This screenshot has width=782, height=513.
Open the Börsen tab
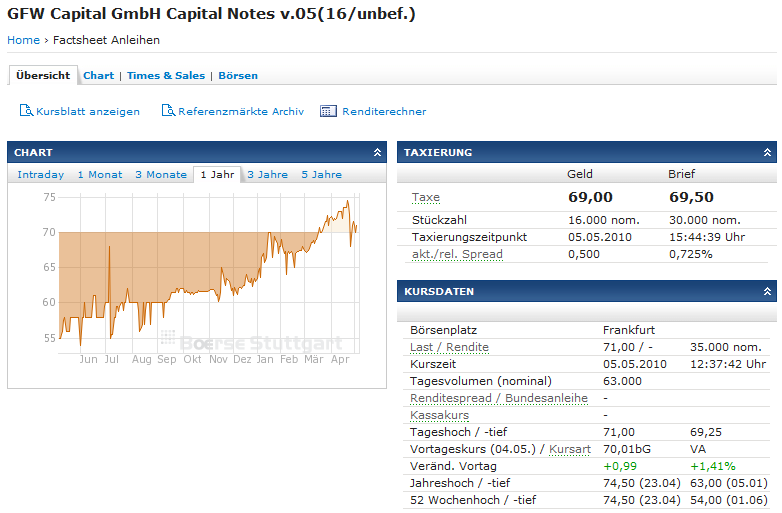238,76
